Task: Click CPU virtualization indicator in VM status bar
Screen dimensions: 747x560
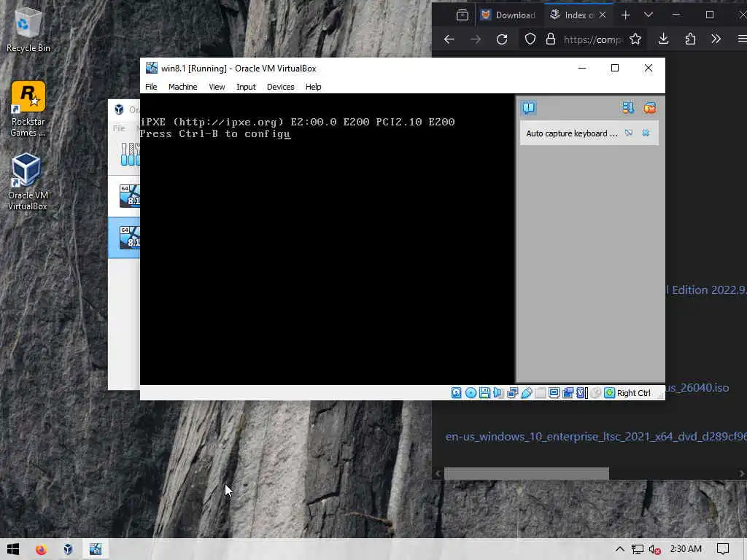Action: coord(581,393)
